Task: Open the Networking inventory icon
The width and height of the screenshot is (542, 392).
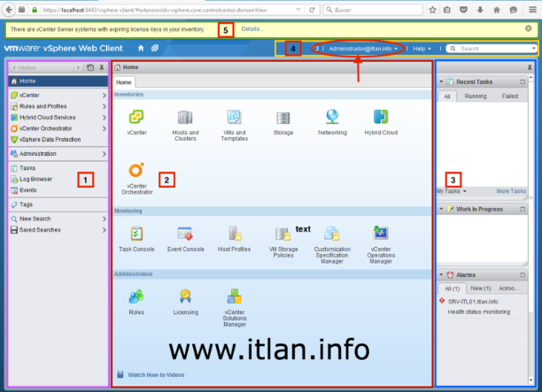Action: pos(332,117)
